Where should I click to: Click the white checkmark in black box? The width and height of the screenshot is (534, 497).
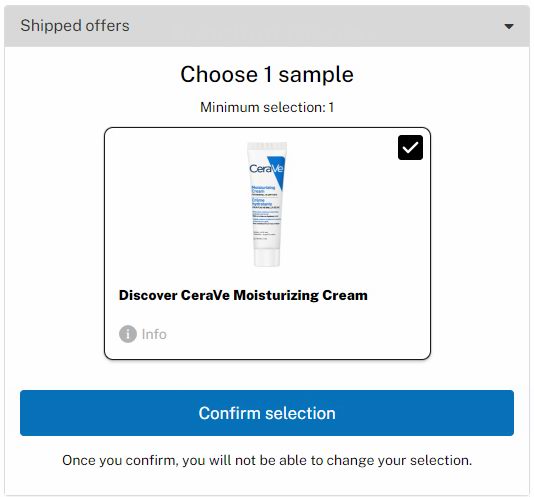410,147
